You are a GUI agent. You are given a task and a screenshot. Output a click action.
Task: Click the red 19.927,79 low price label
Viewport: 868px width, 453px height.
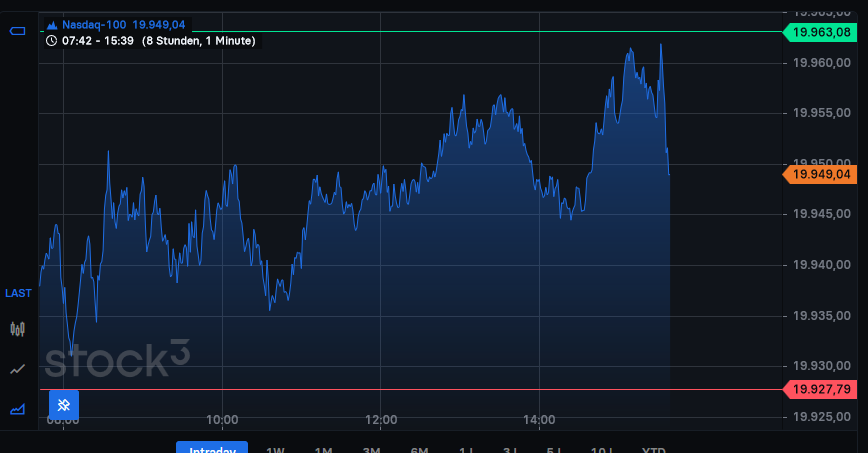tap(820, 389)
